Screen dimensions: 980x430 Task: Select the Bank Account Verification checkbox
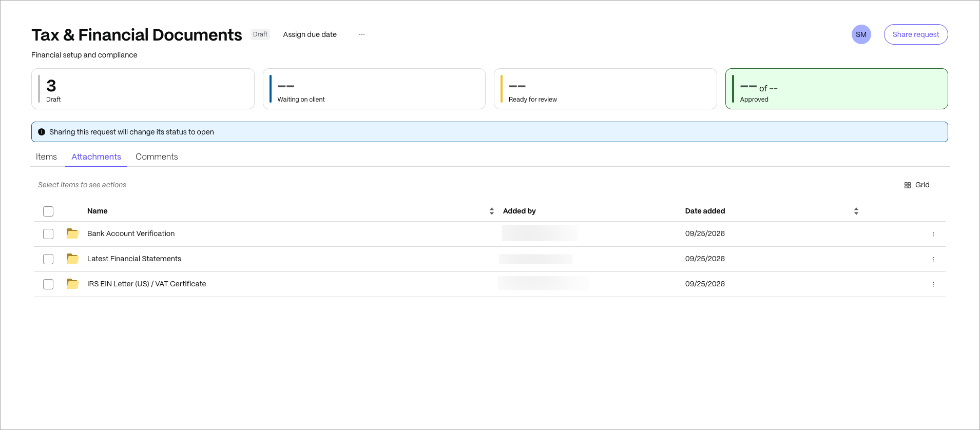pyautogui.click(x=48, y=234)
